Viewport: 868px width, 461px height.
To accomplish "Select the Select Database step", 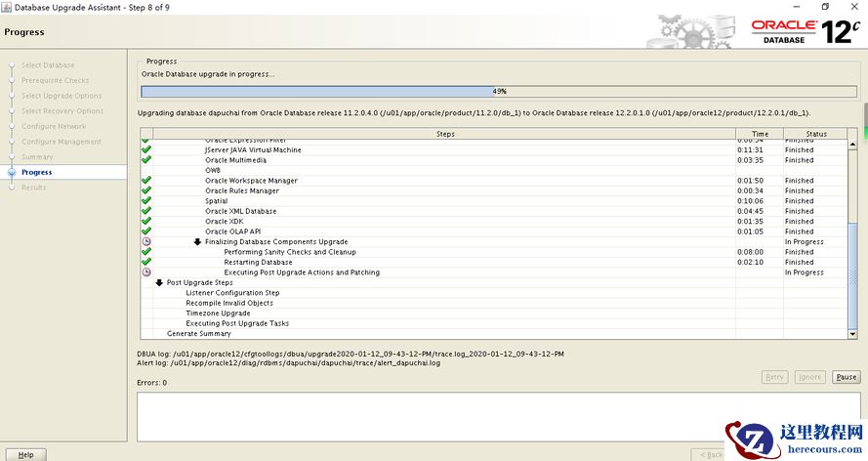I will pyautogui.click(x=48, y=65).
